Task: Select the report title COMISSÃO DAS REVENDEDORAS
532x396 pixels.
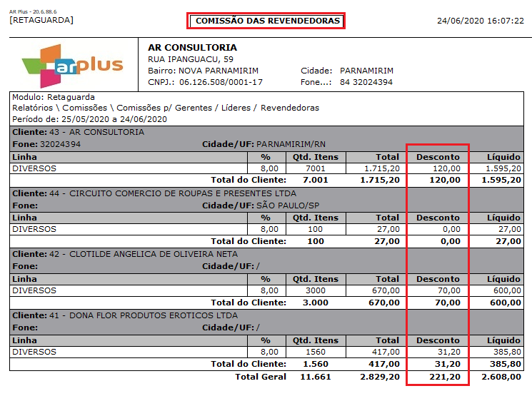Action: [268, 21]
